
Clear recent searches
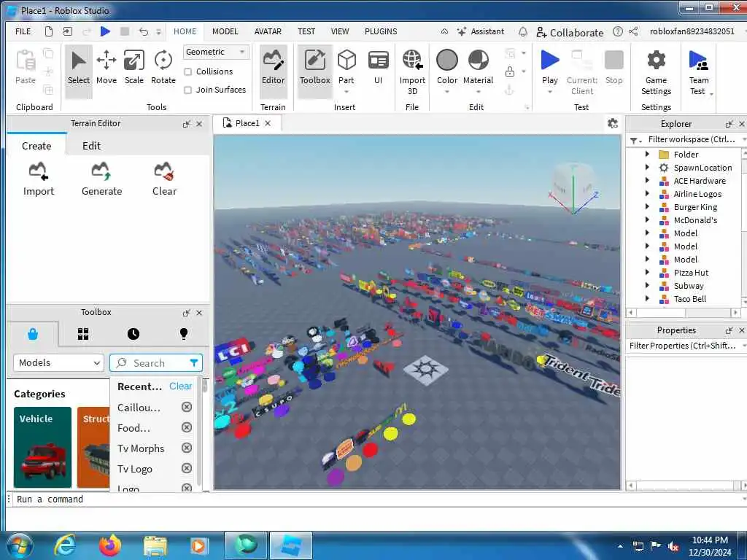click(x=181, y=386)
